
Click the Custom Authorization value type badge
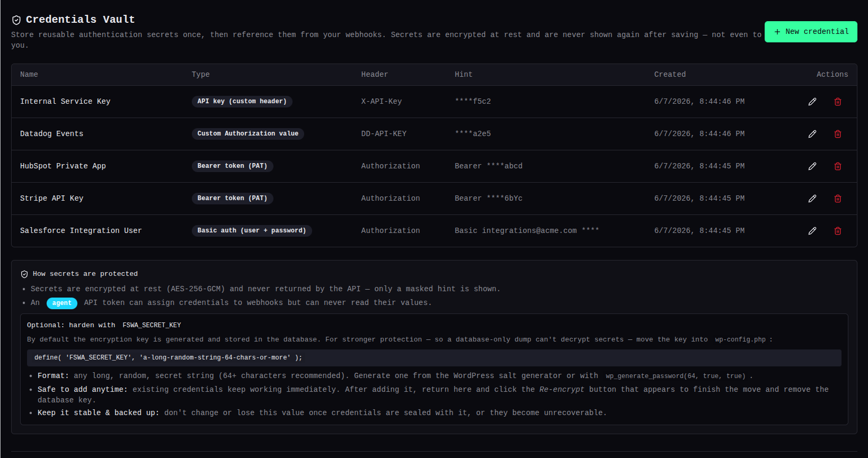point(248,134)
